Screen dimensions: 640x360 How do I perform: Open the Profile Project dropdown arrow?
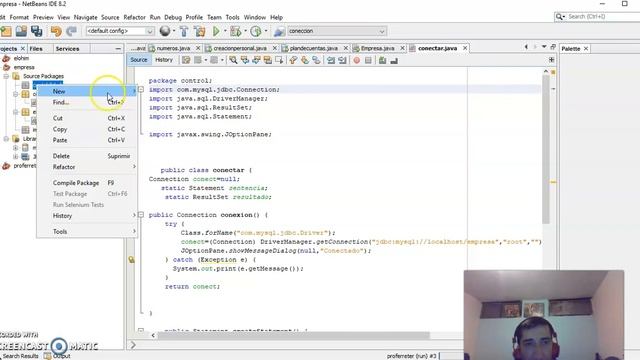click(x=266, y=31)
